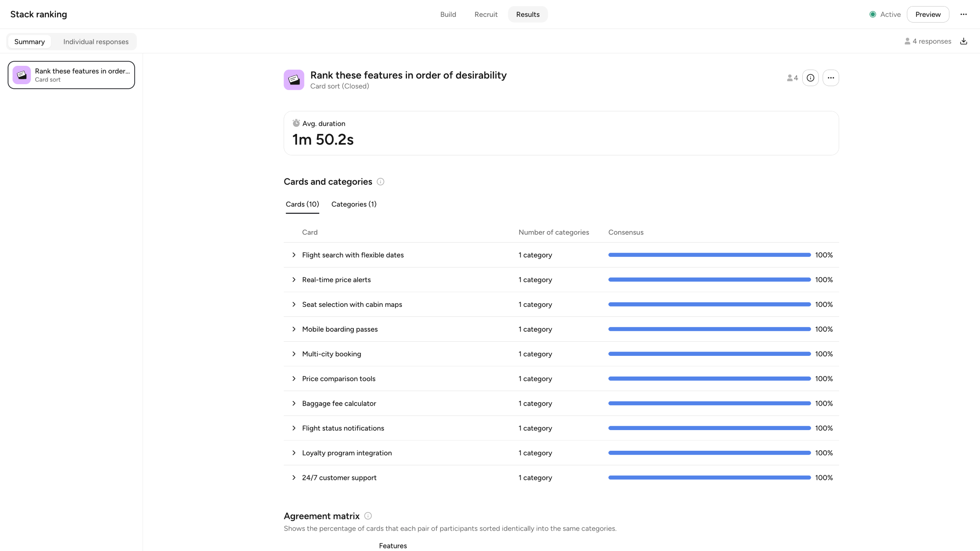Open the Recruit section
The image size is (980, 551).
(486, 15)
